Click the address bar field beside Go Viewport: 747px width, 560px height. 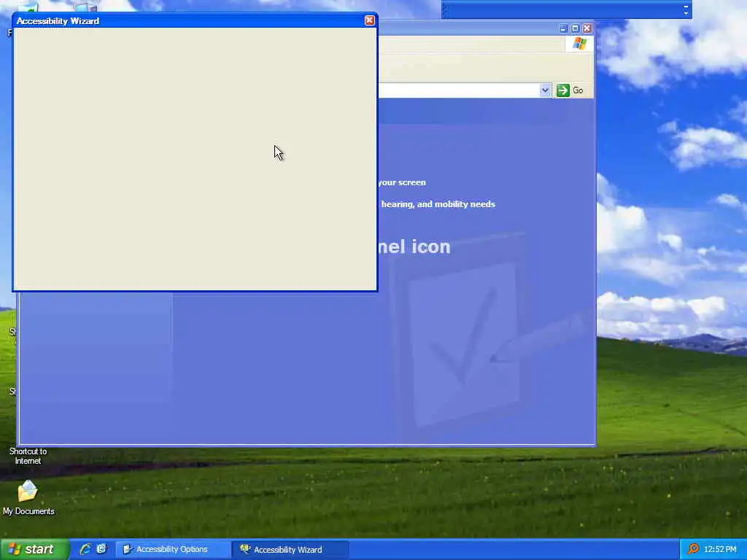(460, 90)
